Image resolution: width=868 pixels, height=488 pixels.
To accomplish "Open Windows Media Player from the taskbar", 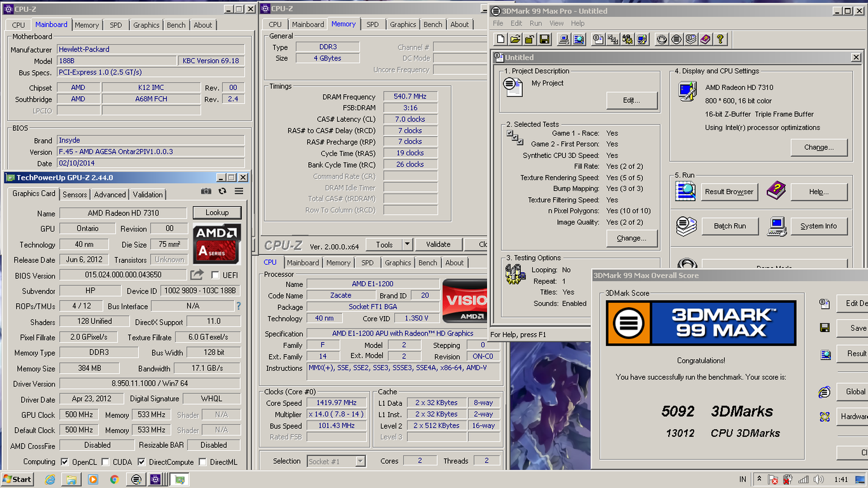I will point(93,479).
